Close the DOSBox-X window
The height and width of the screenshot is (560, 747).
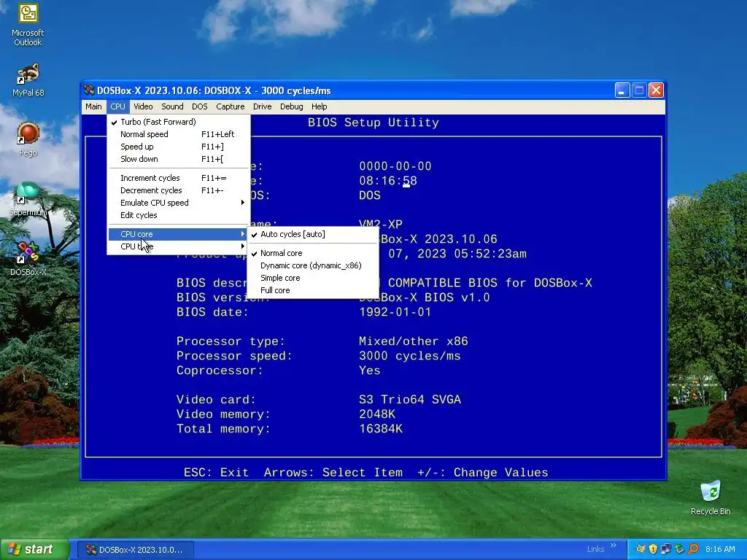(656, 90)
